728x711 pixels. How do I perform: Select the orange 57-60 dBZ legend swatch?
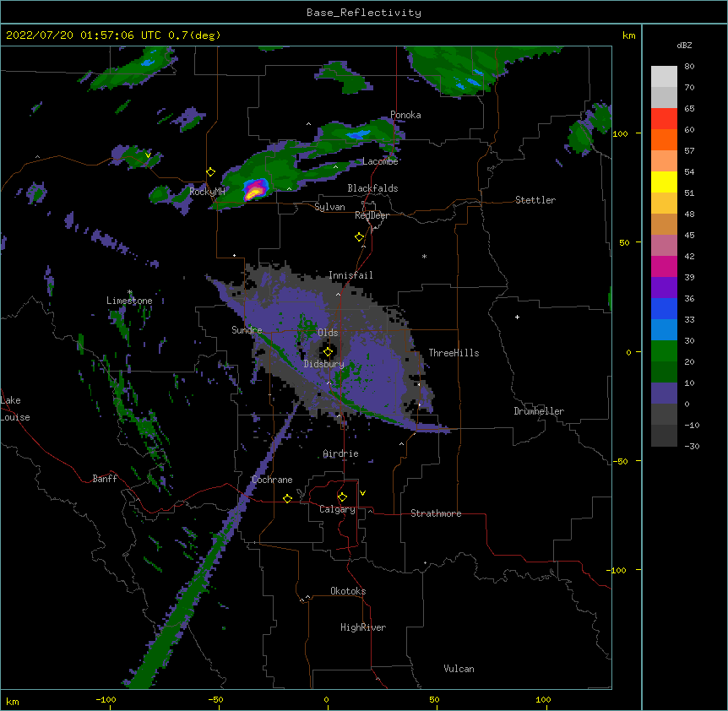coord(664,140)
